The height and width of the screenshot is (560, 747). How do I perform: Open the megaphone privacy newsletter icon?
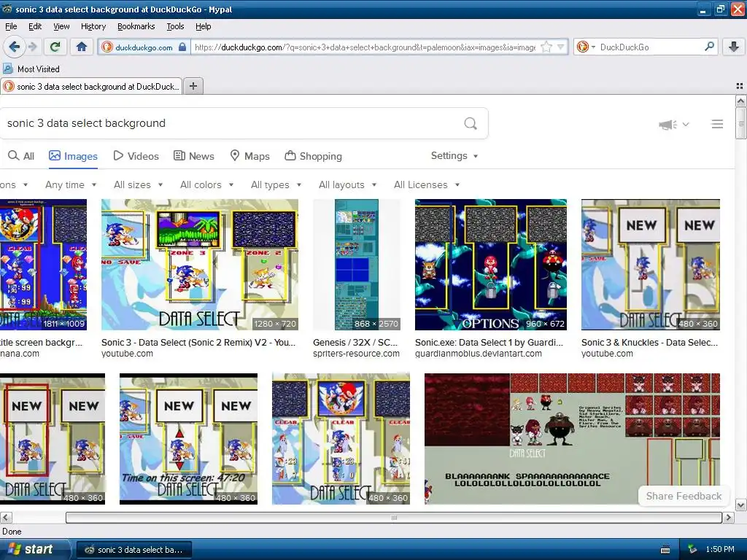[x=667, y=124]
